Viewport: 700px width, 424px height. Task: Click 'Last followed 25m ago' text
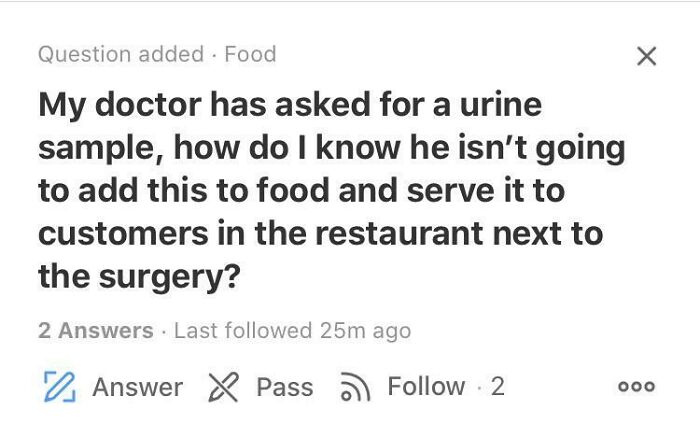click(292, 331)
